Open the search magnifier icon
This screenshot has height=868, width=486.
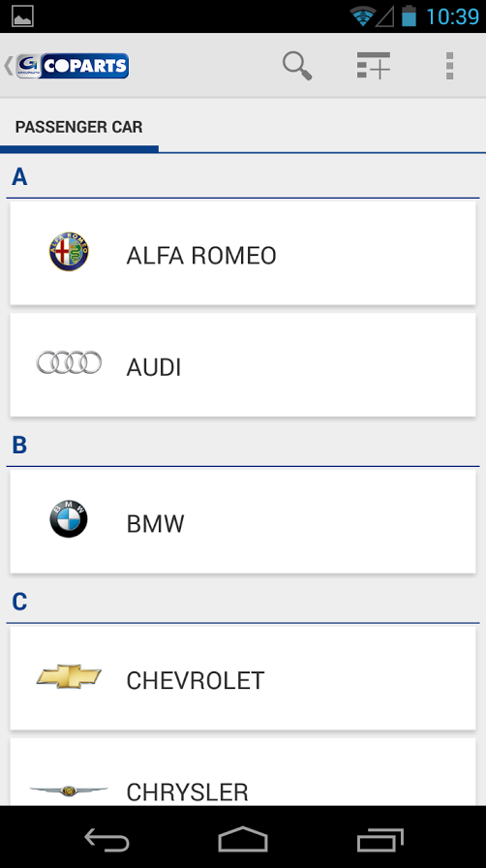pos(297,66)
